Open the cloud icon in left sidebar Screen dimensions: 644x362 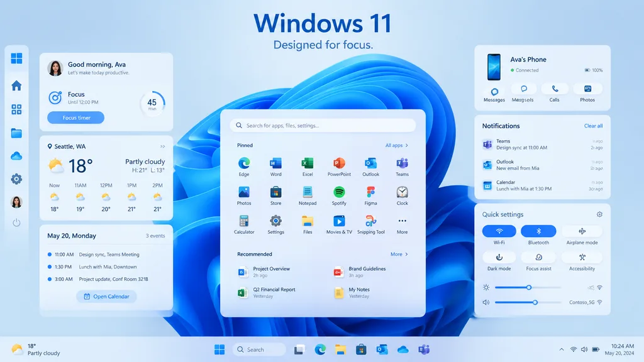pyautogui.click(x=16, y=156)
